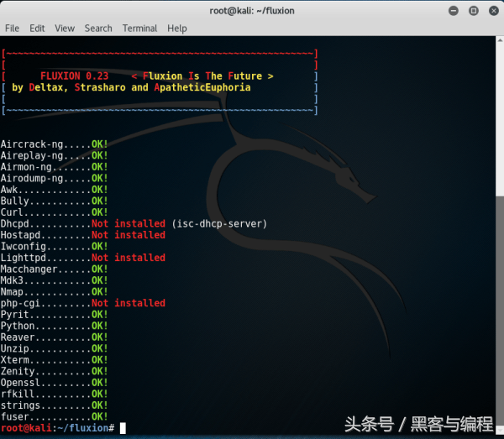Open the Help menu
The image size is (504, 439).
176,29
